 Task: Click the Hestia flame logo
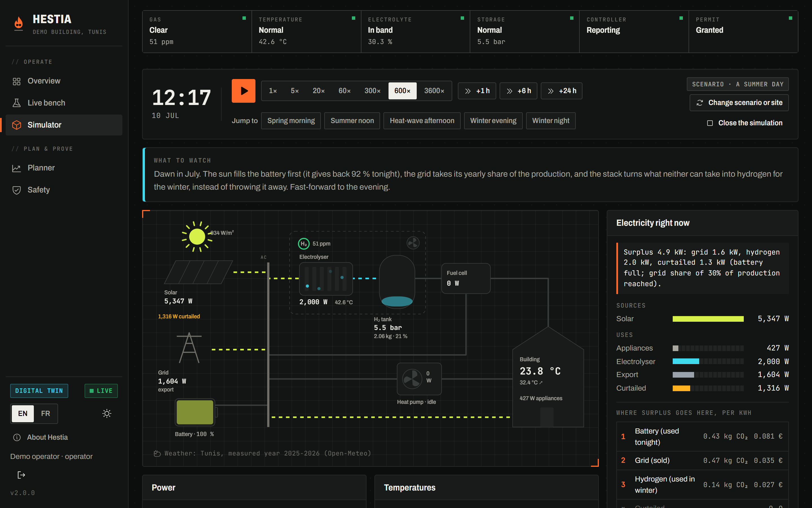coord(18,23)
